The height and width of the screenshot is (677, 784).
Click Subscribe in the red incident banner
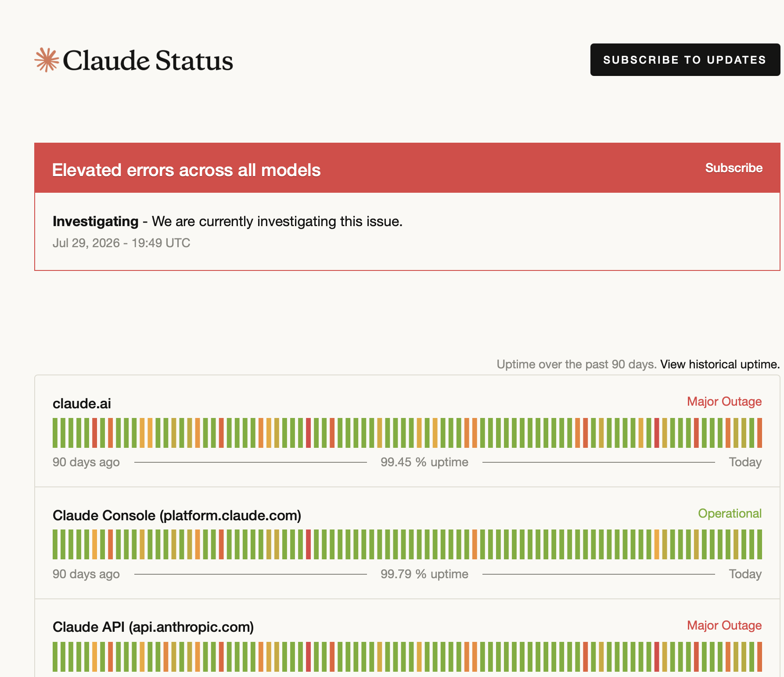[734, 168]
